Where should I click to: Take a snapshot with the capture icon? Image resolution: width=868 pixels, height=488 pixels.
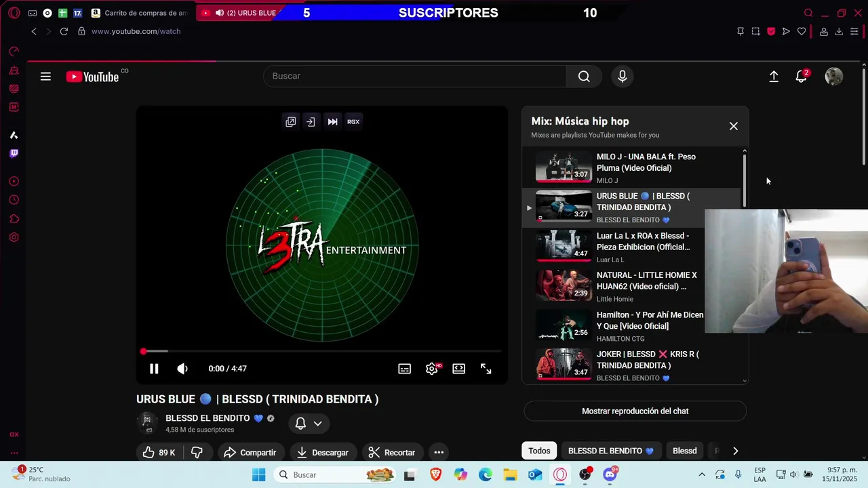click(x=755, y=31)
